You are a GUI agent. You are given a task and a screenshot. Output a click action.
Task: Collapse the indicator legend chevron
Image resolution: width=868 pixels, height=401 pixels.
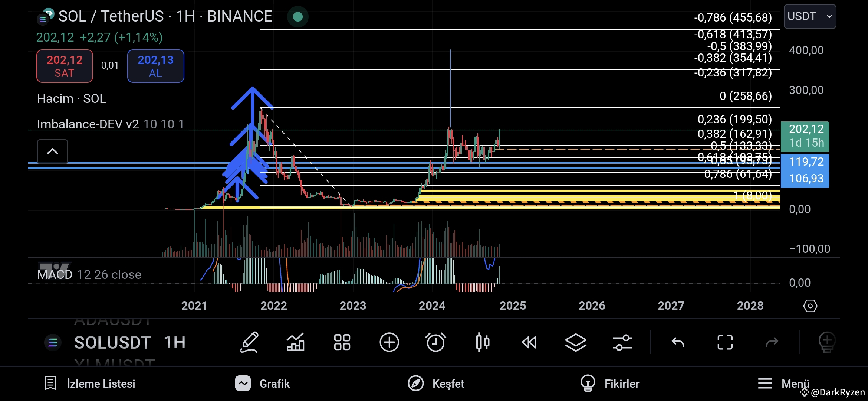click(x=52, y=151)
